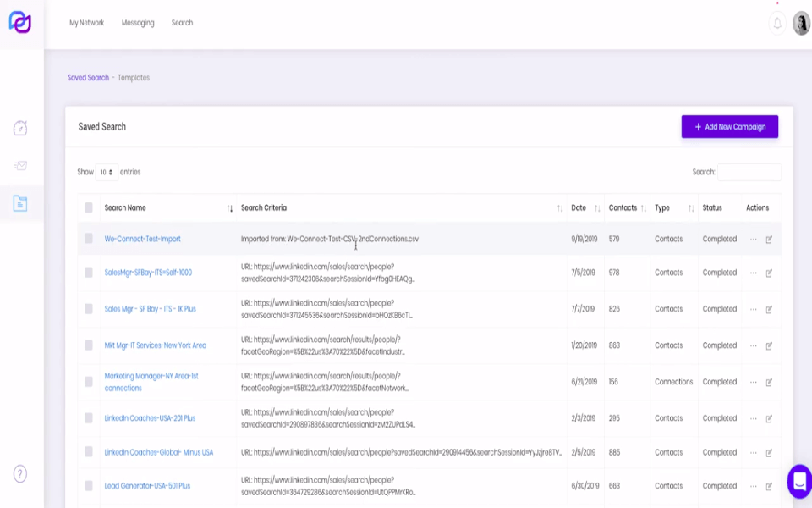The height and width of the screenshot is (508, 812).
Task: Open the Show entries count dropdown
Action: pos(107,172)
